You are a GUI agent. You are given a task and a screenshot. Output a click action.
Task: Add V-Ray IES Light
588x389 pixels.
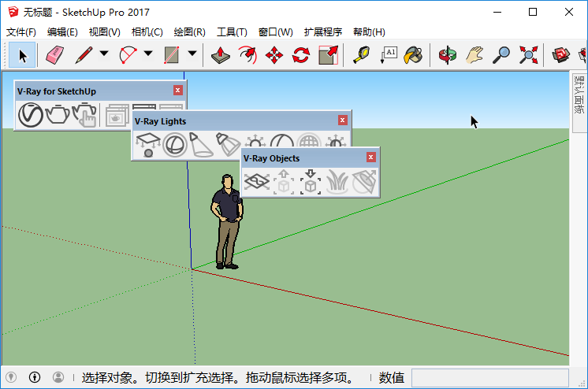tap(228, 145)
